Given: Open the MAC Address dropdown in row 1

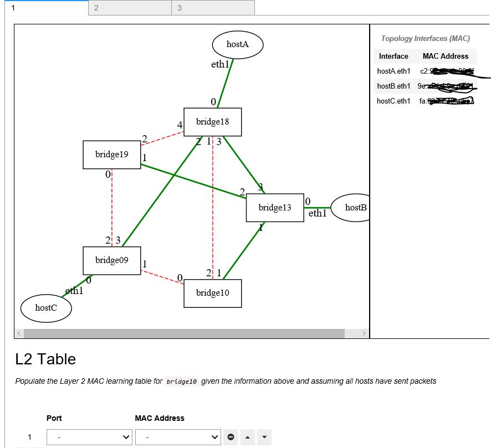Looking at the screenshot, I should pyautogui.click(x=178, y=437).
